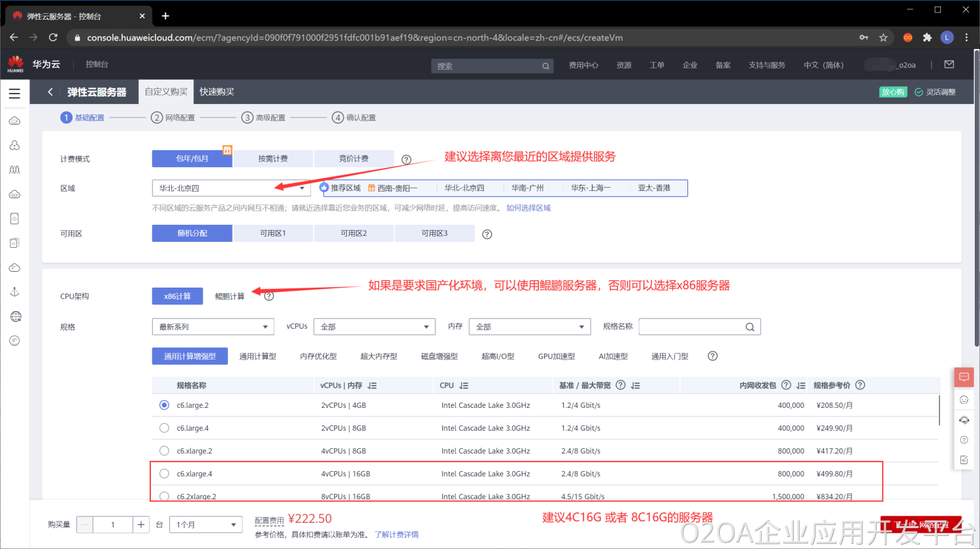Click the search icon in 规格名称 field
Screen dimensions: 980x549
pyautogui.click(x=750, y=327)
